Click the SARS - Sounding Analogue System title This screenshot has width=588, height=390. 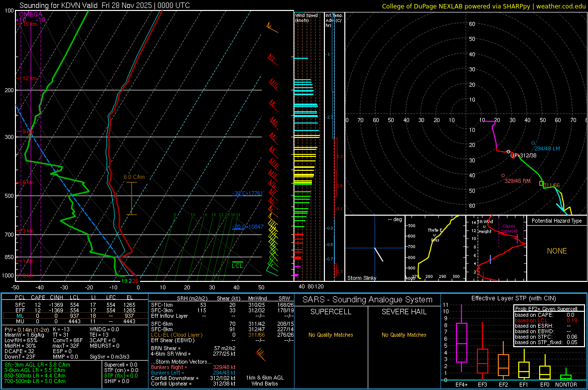point(368,300)
